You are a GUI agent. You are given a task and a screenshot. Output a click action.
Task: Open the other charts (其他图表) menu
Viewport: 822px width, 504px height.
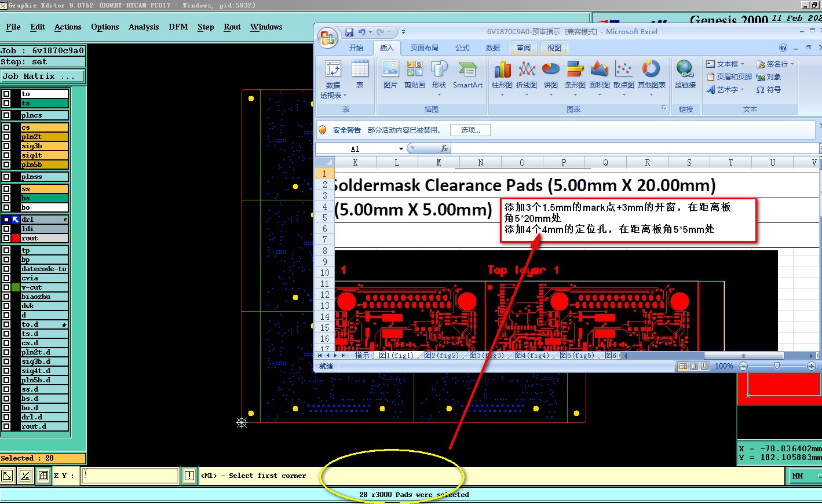pos(652,79)
